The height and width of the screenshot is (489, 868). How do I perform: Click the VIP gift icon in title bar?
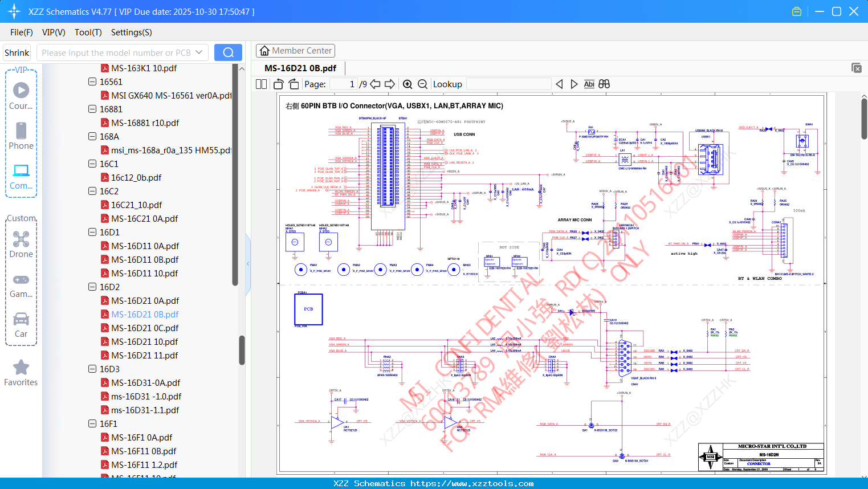[797, 11]
